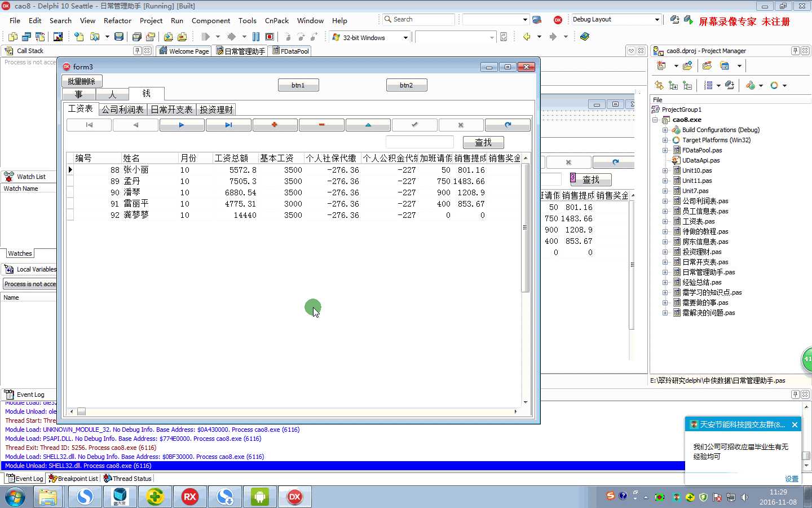This screenshot has width=812, height=508.
Task: Click Collapse All icon in Project Manager
Action: click(x=687, y=85)
